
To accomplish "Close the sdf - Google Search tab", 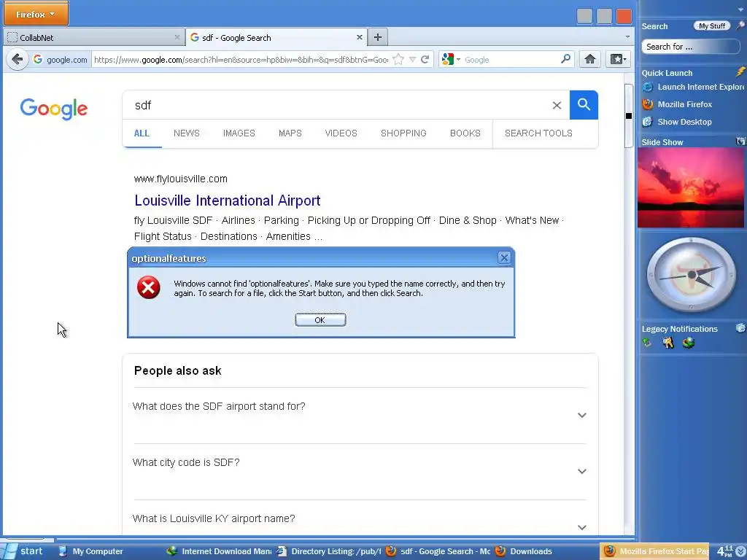I will point(359,37).
